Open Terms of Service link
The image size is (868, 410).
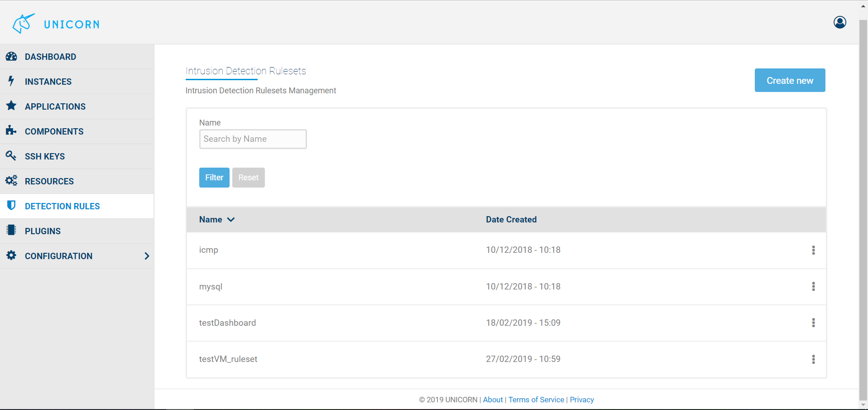tap(536, 400)
